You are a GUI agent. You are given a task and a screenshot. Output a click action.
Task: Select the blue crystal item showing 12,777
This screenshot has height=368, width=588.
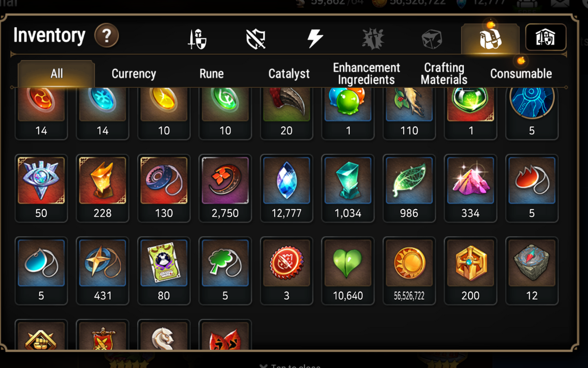click(286, 188)
